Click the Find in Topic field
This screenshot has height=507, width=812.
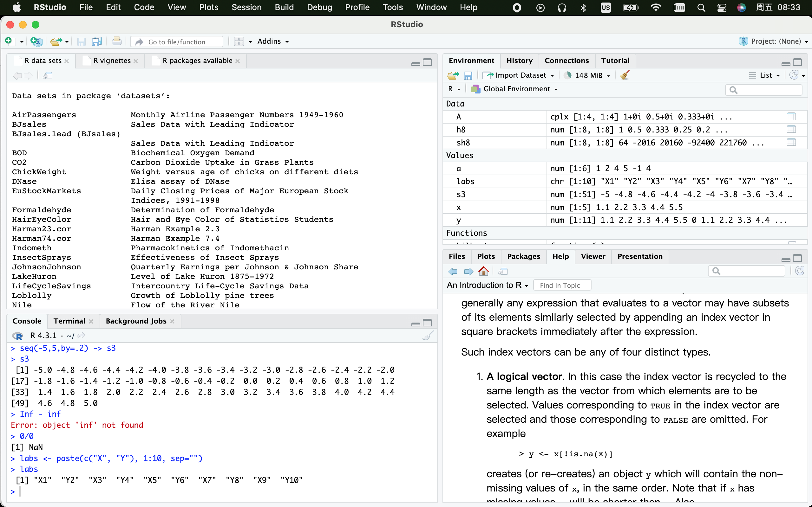tap(562, 285)
